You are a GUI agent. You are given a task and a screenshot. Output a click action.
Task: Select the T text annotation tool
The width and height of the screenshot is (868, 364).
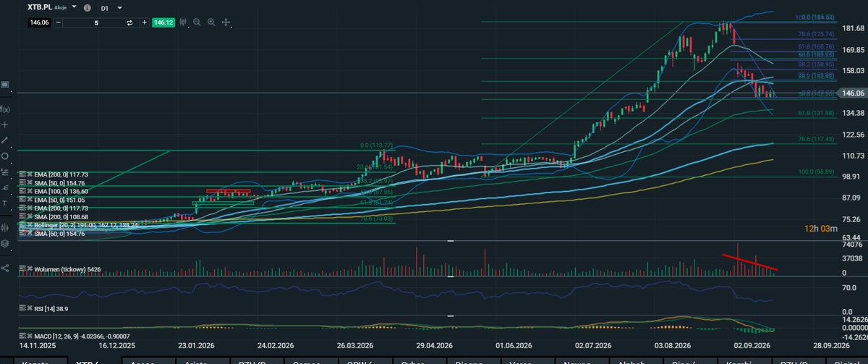point(5,204)
